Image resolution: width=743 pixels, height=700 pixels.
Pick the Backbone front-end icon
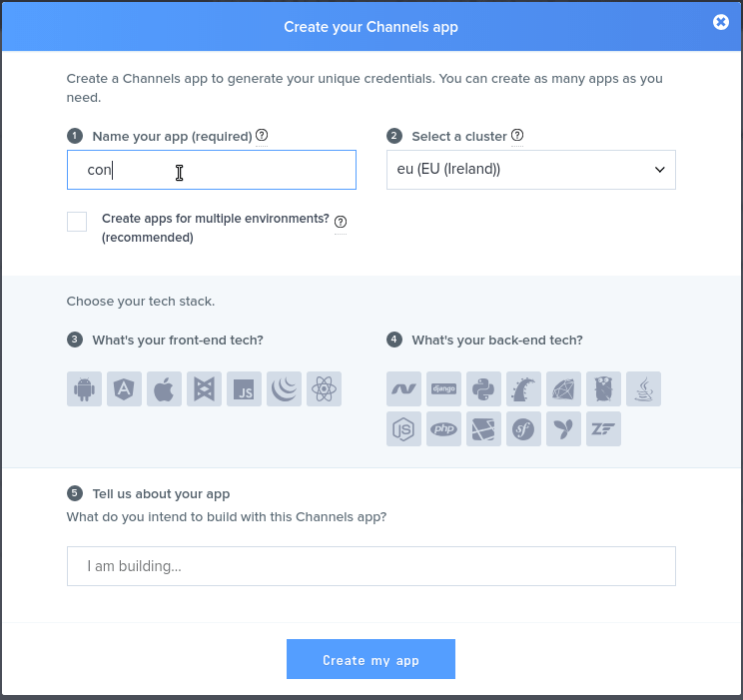[x=205, y=389]
